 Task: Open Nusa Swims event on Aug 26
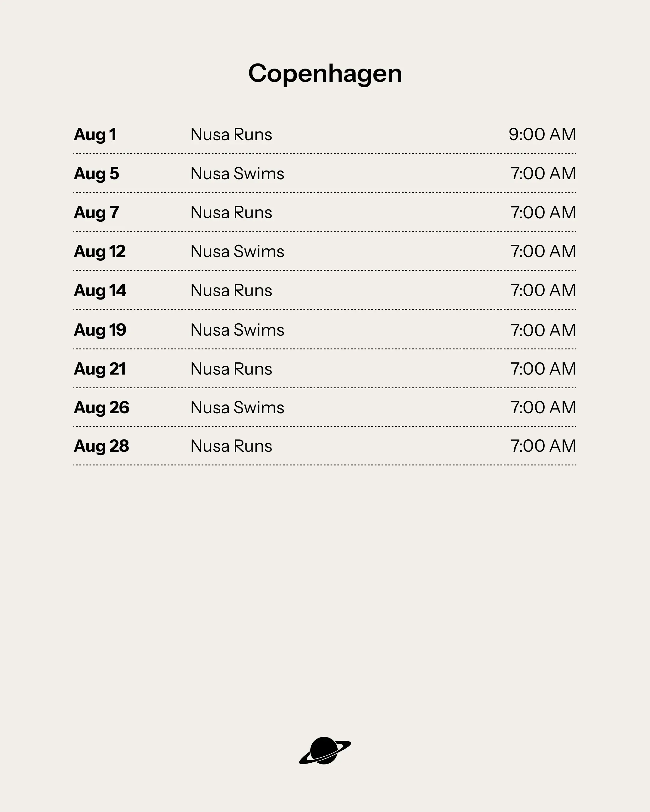point(237,408)
